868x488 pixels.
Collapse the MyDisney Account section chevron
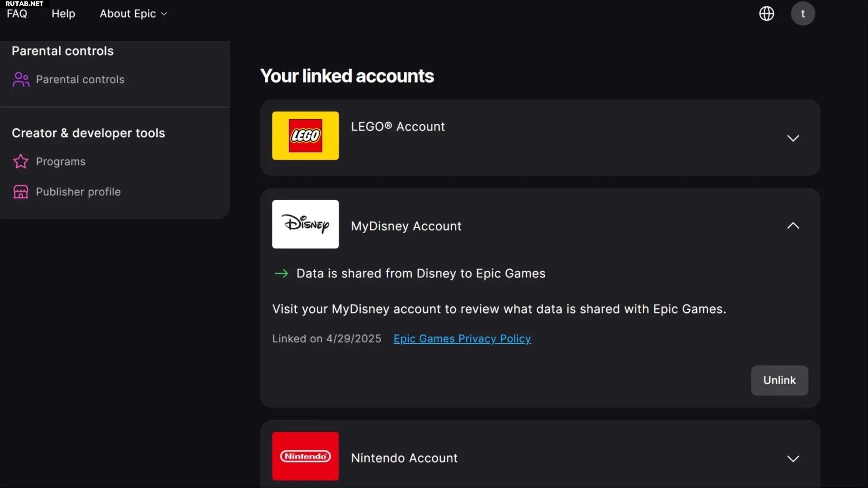(x=793, y=225)
